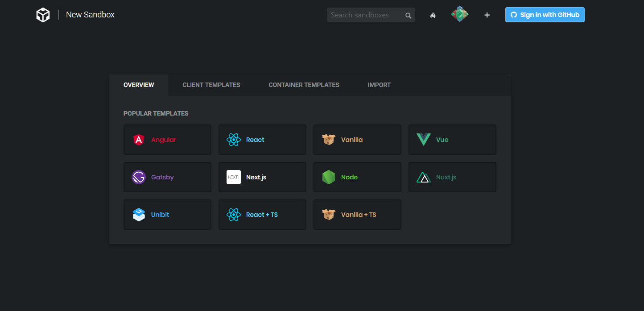The image size is (644, 311).
Task: Choose the React template label
Action: [x=255, y=140]
